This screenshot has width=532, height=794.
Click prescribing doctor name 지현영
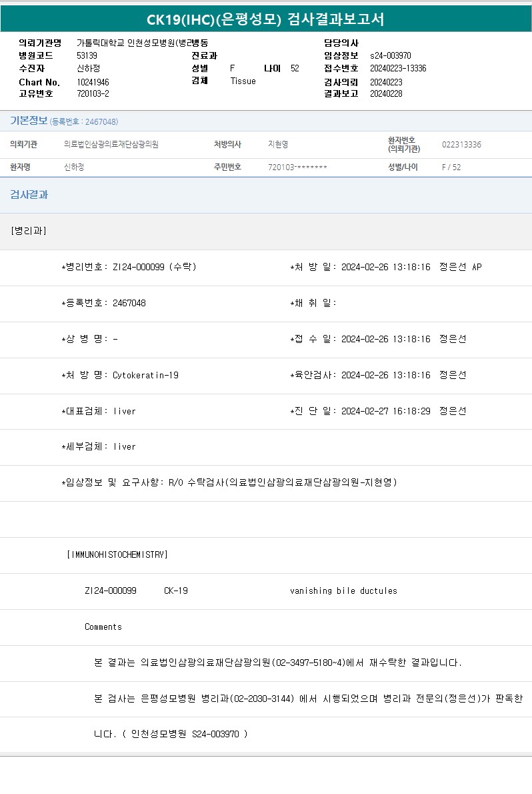click(278, 145)
